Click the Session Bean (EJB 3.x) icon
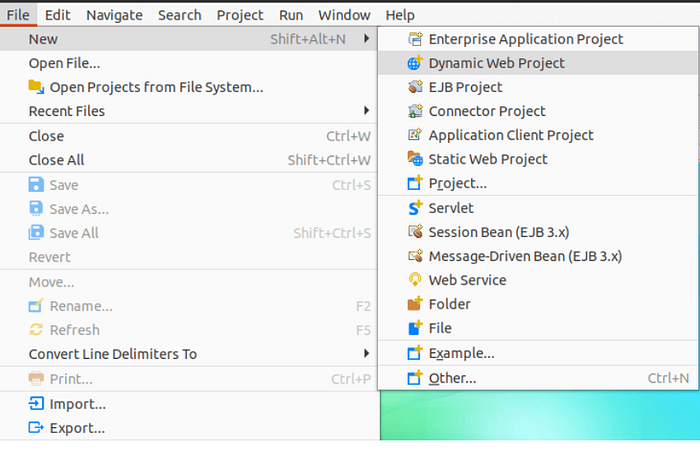 415,232
